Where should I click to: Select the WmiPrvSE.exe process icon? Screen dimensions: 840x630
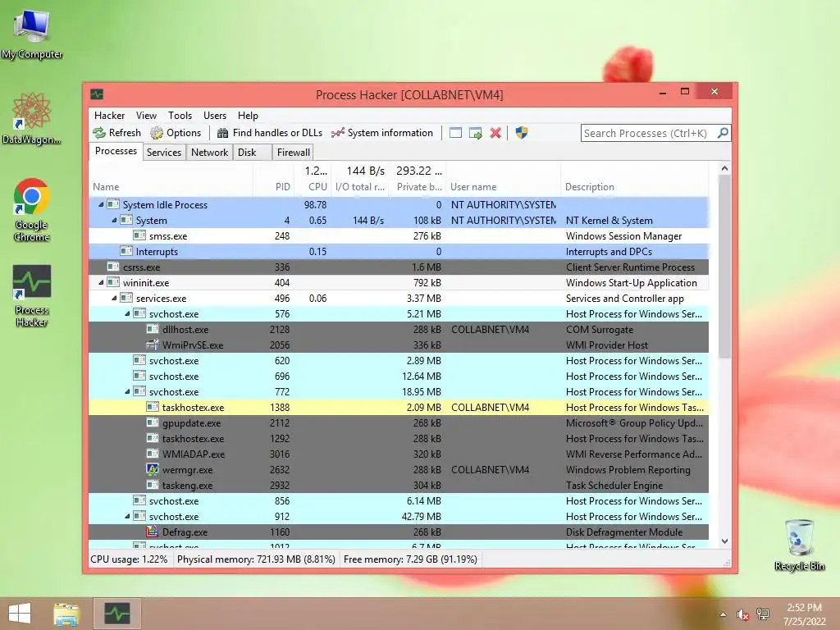152,345
